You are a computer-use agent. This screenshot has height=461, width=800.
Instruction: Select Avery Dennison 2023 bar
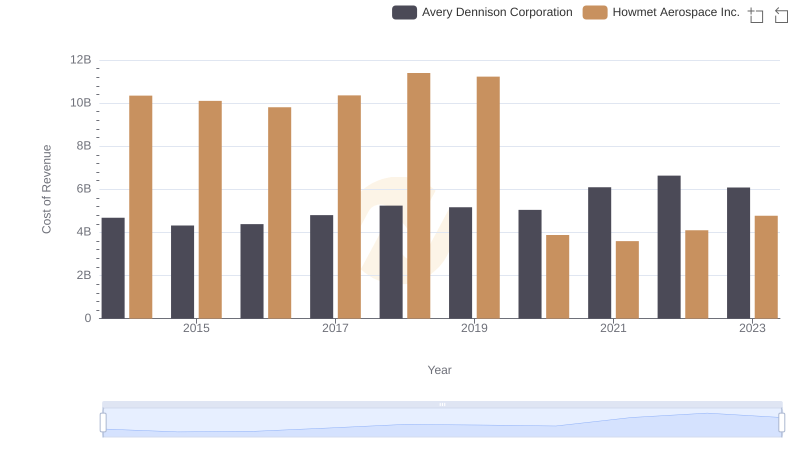738,253
